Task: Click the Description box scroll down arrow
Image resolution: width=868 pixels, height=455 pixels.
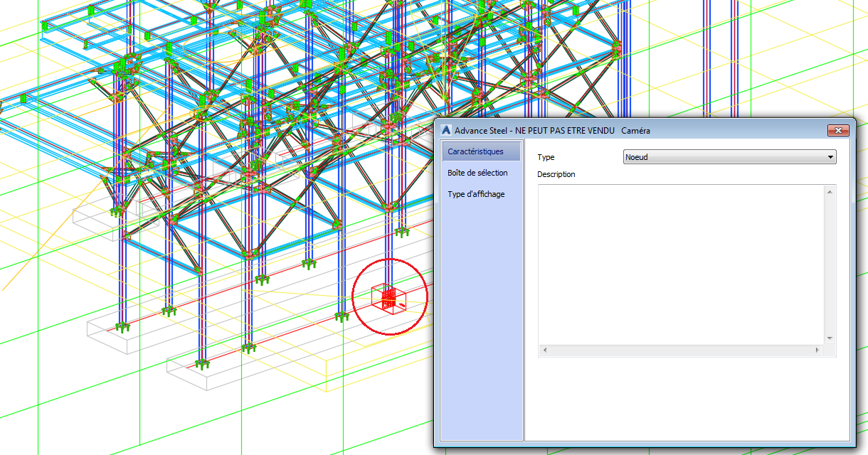Action: click(x=830, y=338)
